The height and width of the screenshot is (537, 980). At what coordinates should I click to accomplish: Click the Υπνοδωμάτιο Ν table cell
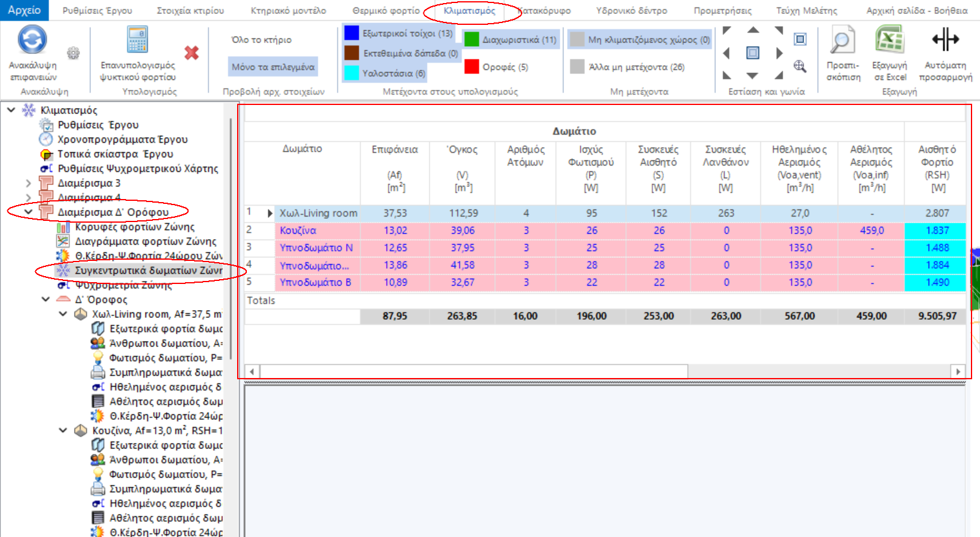pyautogui.click(x=318, y=248)
